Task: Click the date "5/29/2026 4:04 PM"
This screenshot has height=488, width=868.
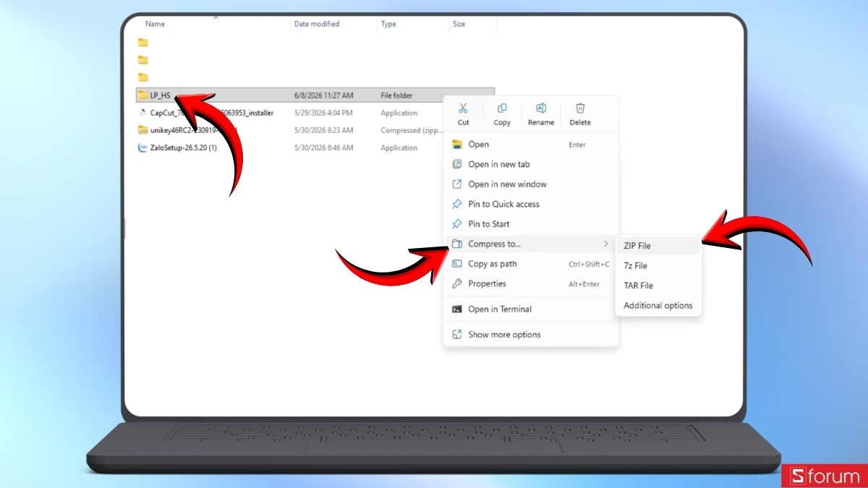Action: pos(324,113)
